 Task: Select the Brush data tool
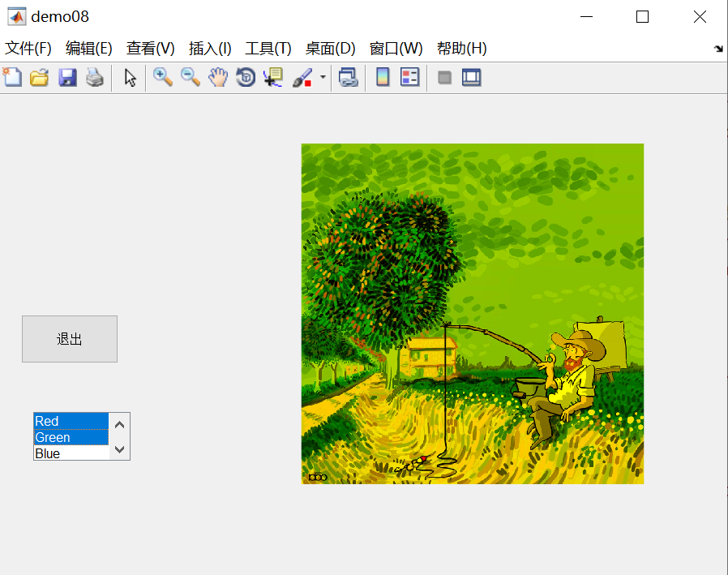coord(302,77)
